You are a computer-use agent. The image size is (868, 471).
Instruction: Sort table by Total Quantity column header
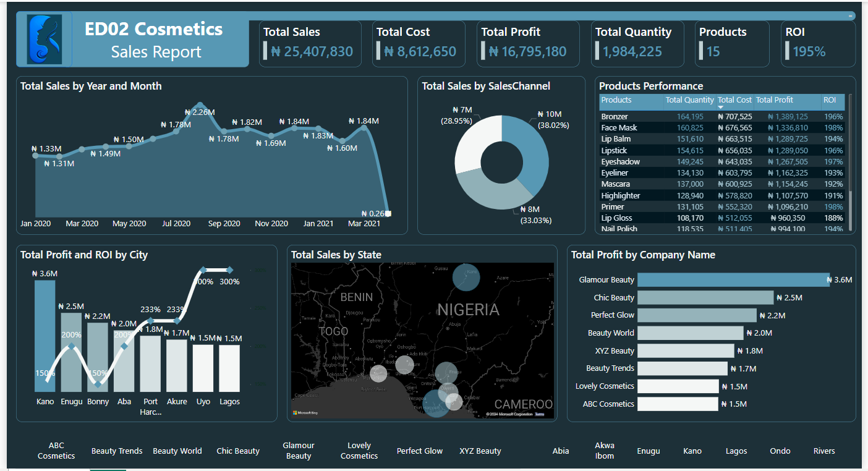[x=689, y=100]
